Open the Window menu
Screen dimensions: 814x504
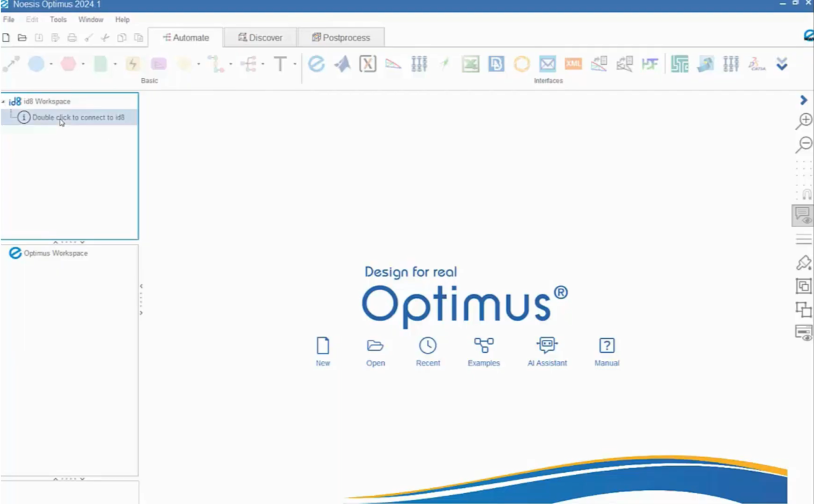(x=91, y=20)
